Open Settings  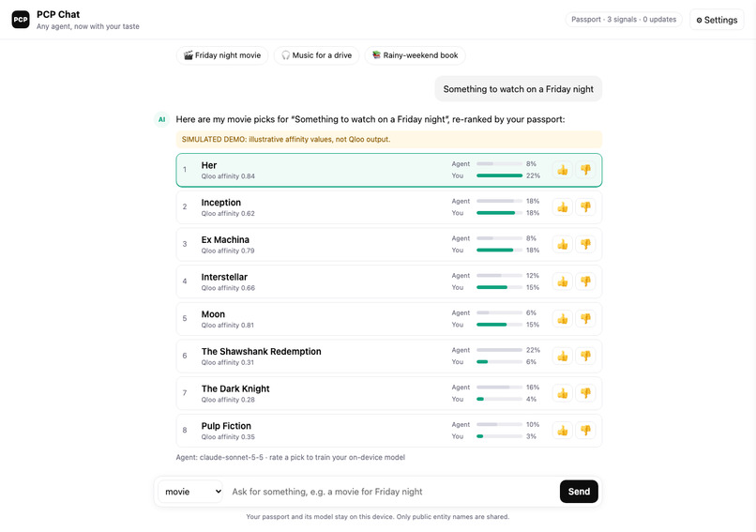717,20
